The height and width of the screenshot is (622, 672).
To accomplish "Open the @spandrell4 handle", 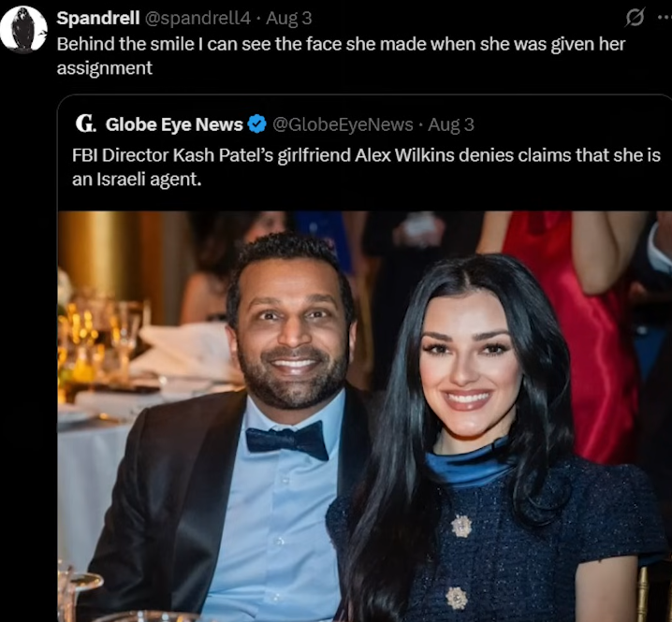I will [x=197, y=19].
